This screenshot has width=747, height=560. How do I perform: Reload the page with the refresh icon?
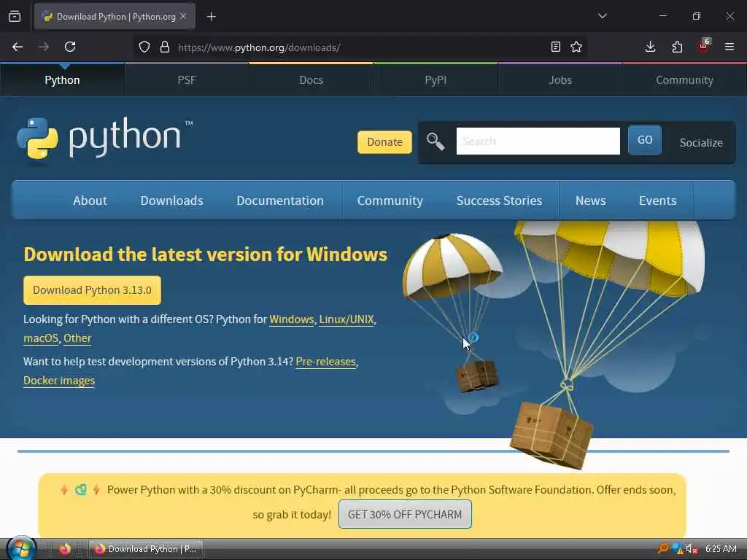click(70, 47)
